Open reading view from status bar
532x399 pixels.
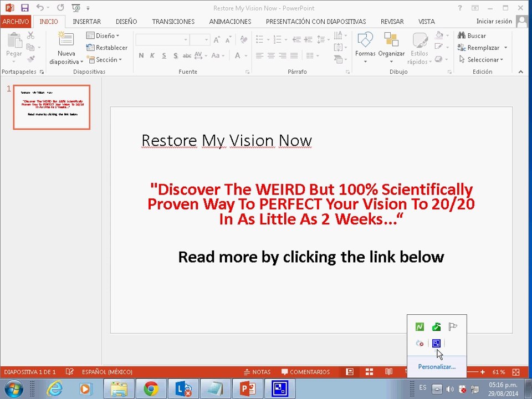coord(389,372)
